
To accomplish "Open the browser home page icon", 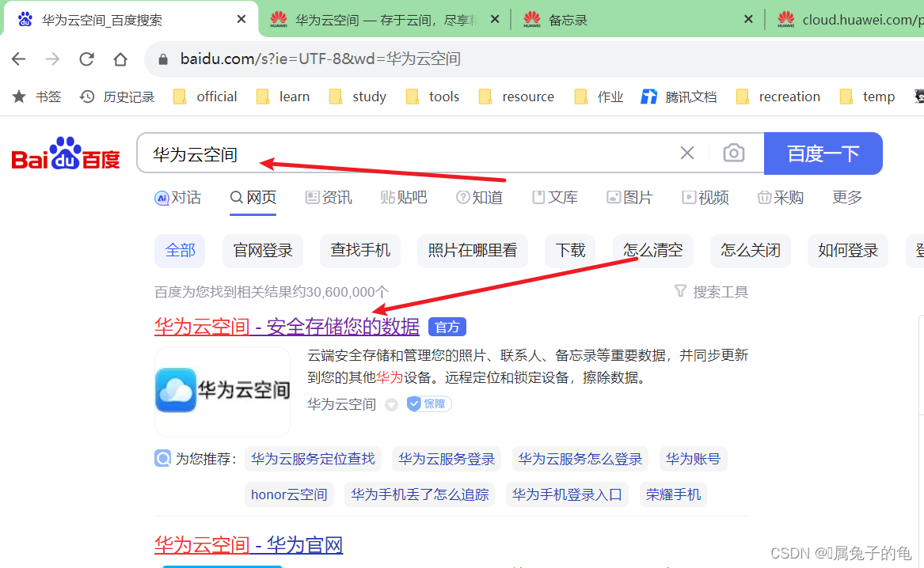I will coord(120,59).
